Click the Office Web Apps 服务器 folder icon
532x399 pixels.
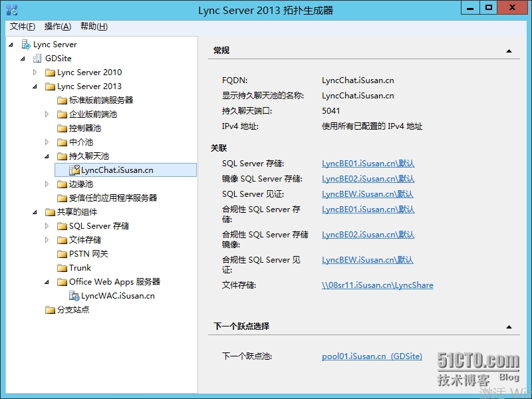(x=62, y=282)
